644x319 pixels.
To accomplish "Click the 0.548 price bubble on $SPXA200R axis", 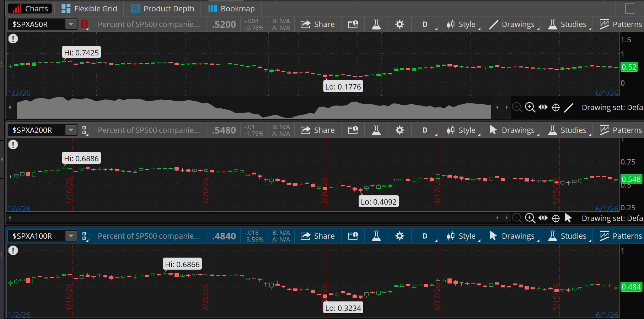I will pyautogui.click(x=631, y=179).
